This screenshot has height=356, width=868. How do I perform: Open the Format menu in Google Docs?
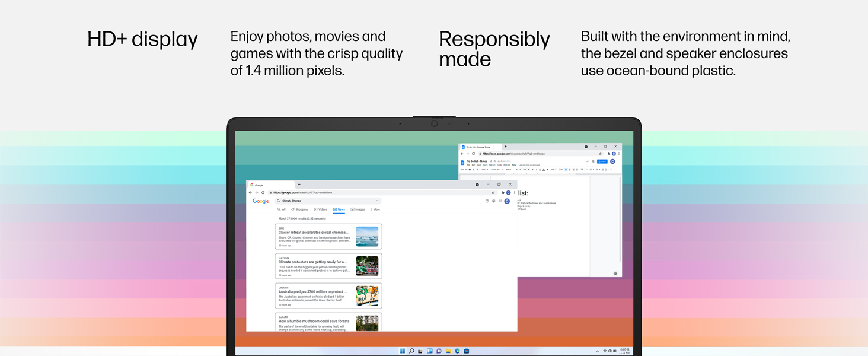pyautogui.click(x=492, y=165)
